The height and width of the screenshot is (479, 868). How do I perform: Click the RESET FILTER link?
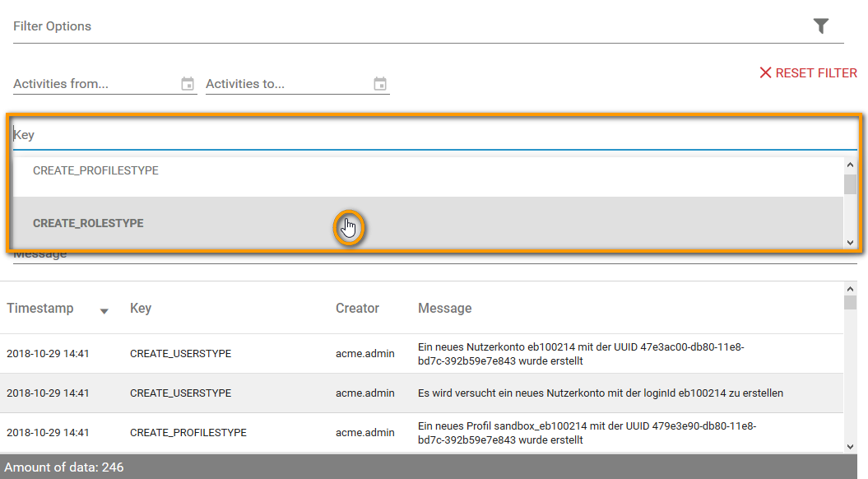tap(815, 72)
